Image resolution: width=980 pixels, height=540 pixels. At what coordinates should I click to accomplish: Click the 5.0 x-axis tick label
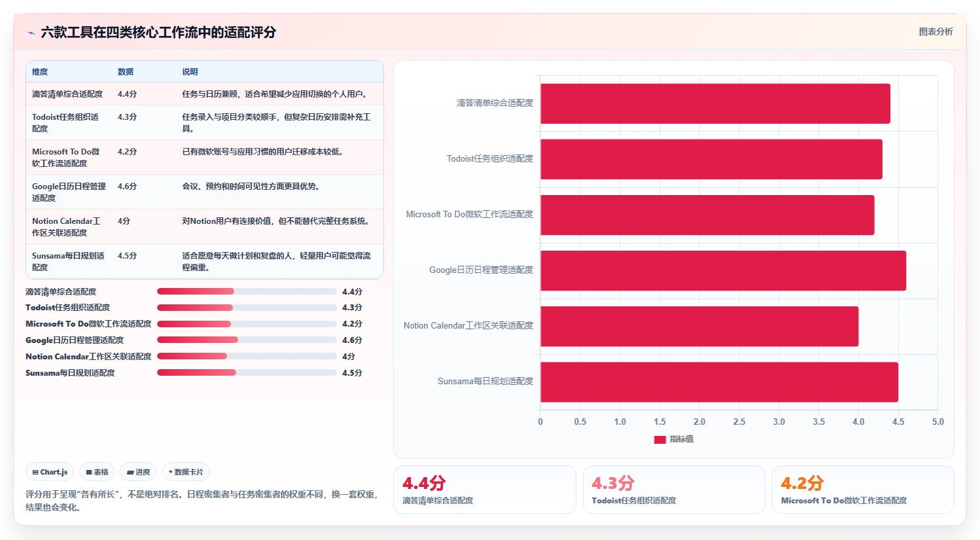coord(937,422)
